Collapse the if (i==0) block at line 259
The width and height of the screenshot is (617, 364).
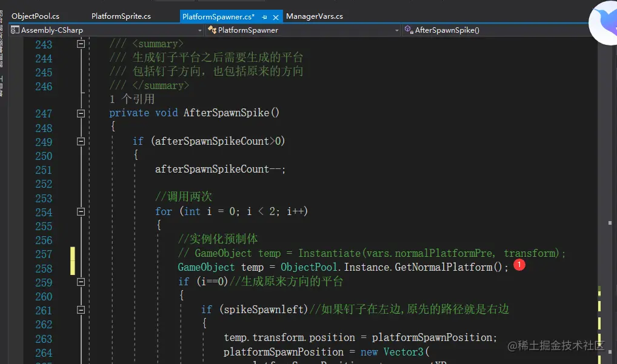pos(81,282)
